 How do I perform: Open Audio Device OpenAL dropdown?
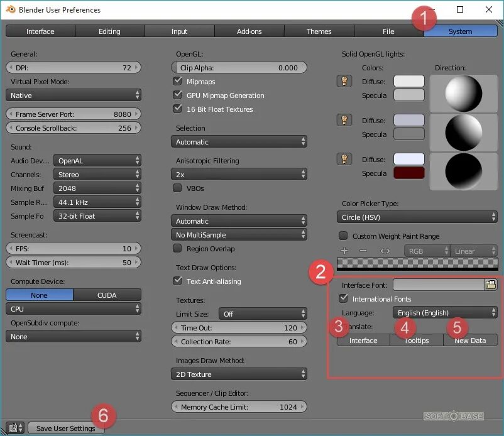coord(97,160)
